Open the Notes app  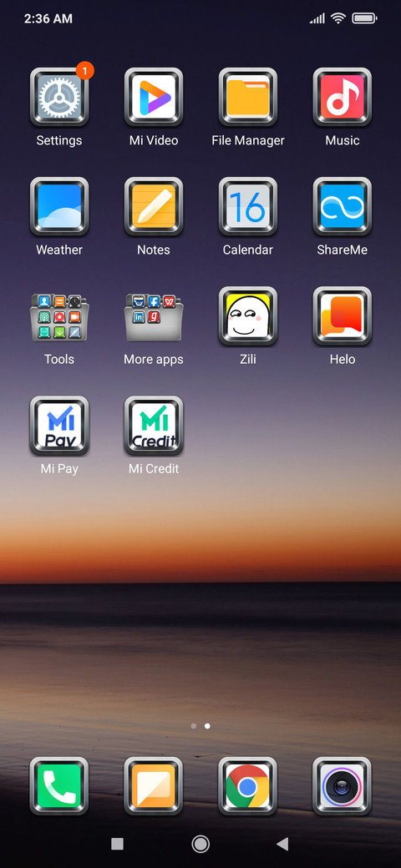click(x=154, y=206)
